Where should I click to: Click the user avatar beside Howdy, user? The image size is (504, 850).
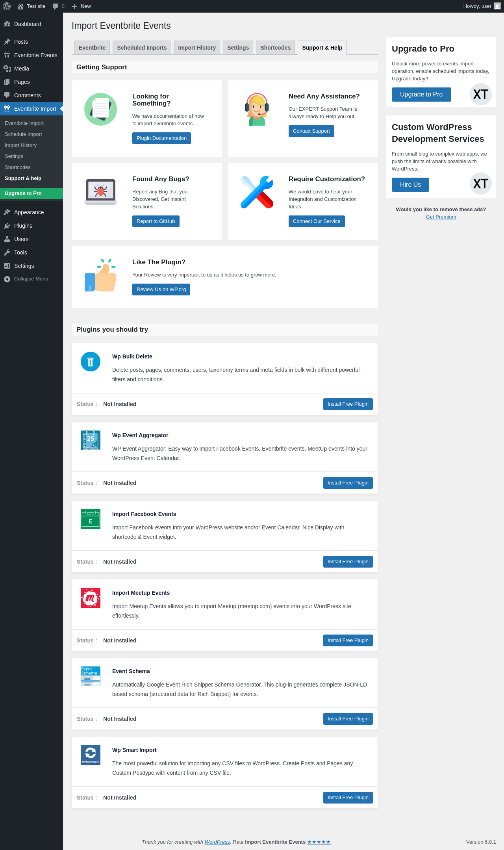(497, 6)
